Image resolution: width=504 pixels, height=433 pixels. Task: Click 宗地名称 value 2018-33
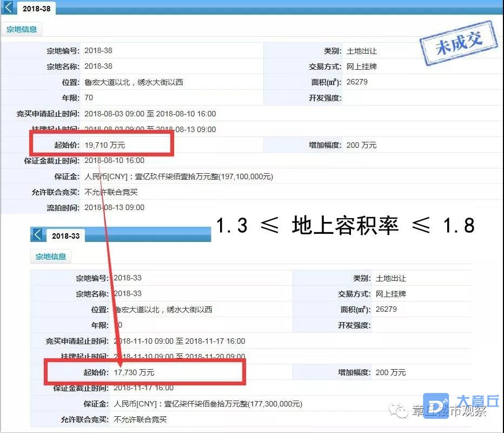pos(128,293)
